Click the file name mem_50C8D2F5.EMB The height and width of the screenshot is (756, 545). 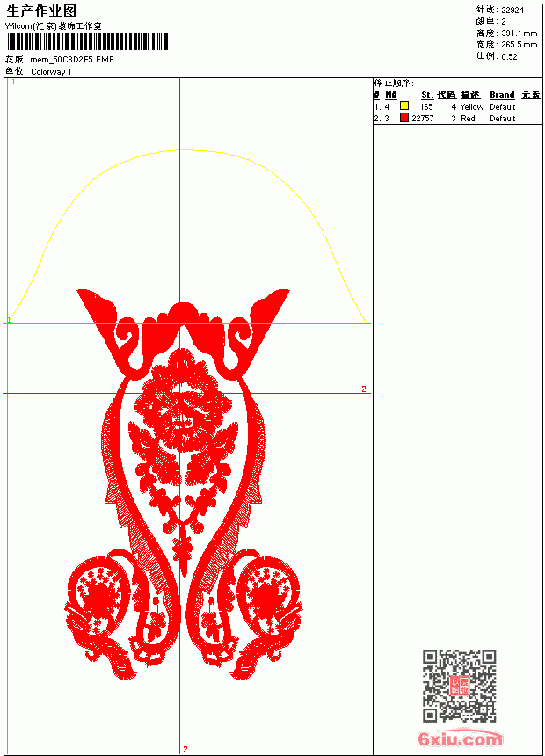pos(72,60)
